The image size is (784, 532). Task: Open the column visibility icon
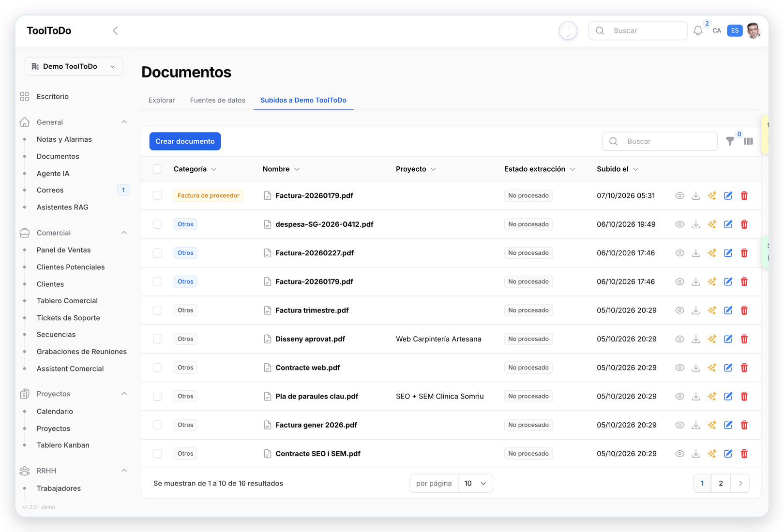click(x=748, y=141)
